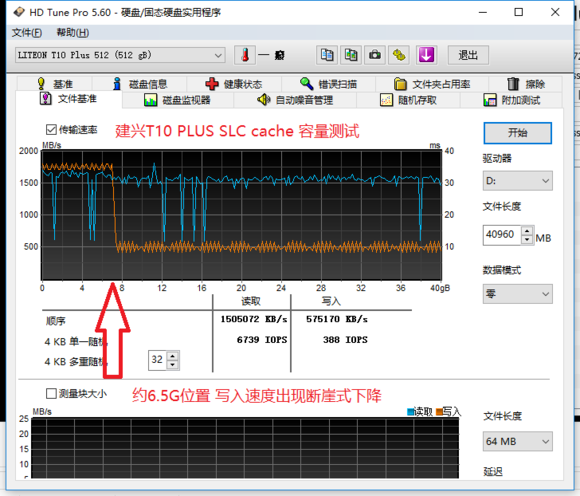Click the copy screenshot to clipboard icon
The height and width of the screenshot is (496, 580).
pyautogui.click(x=351, y=55)
